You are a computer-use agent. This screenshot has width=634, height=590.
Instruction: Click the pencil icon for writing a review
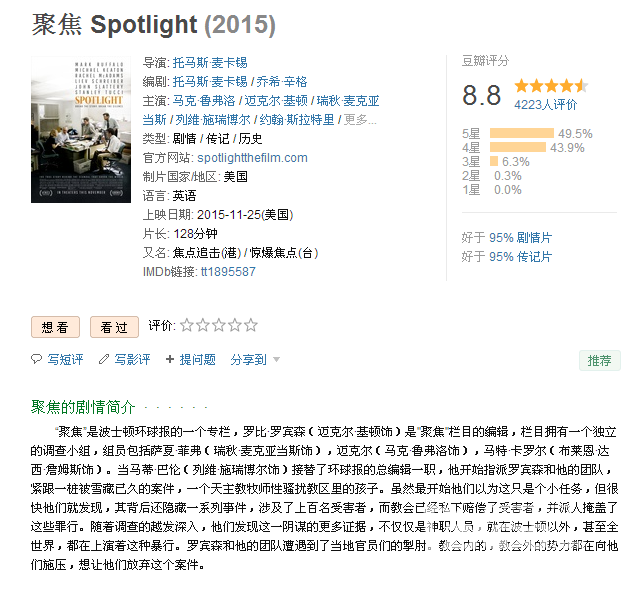[x=104, y=359]
